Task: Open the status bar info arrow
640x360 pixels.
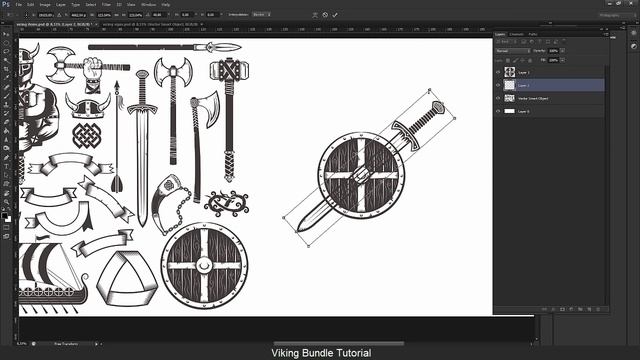Action: tap(97, 344)
